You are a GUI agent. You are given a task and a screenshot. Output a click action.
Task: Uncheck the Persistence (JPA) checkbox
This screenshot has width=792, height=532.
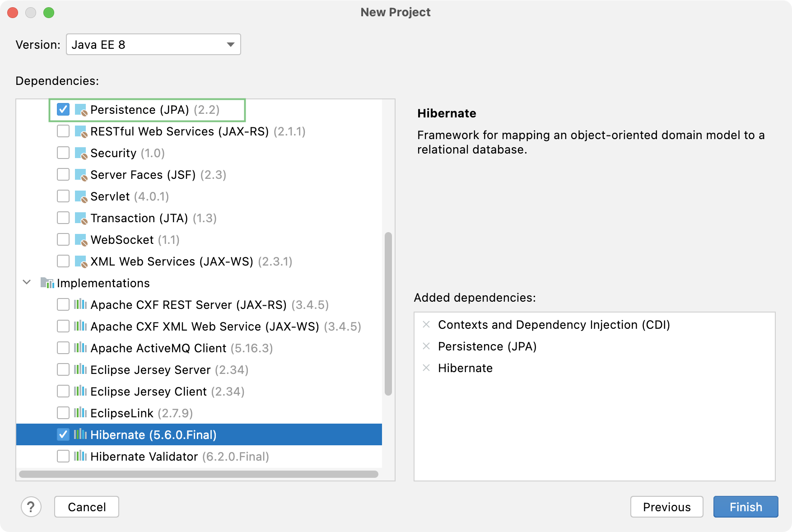click(x=63, y=109)
